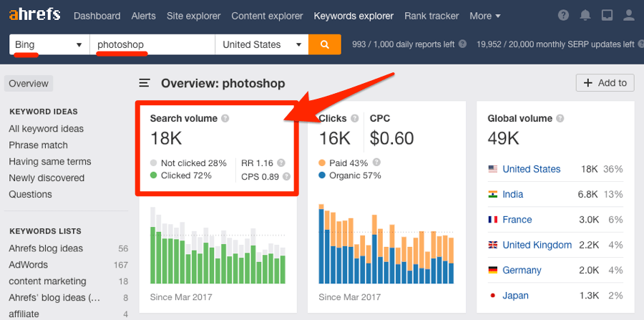
Task: Click the Germany flag icon
Action: tap(493, 270)
